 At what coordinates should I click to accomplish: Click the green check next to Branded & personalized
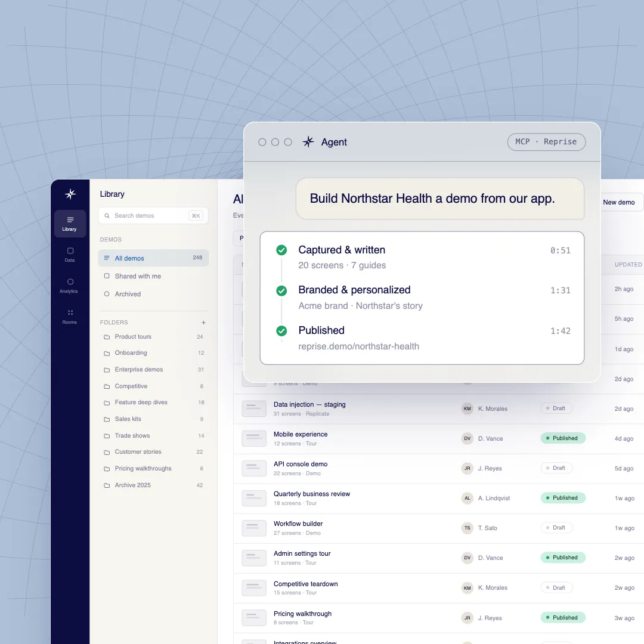[x=281, y=291]
